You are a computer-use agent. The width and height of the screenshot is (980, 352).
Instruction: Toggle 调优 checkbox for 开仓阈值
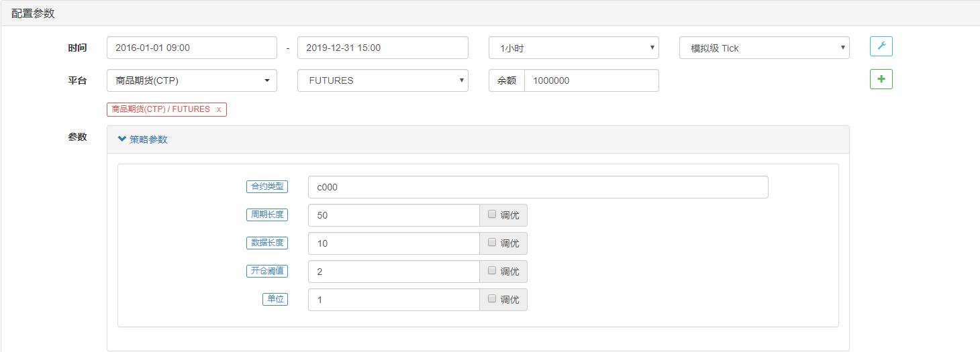coord(492,271)
